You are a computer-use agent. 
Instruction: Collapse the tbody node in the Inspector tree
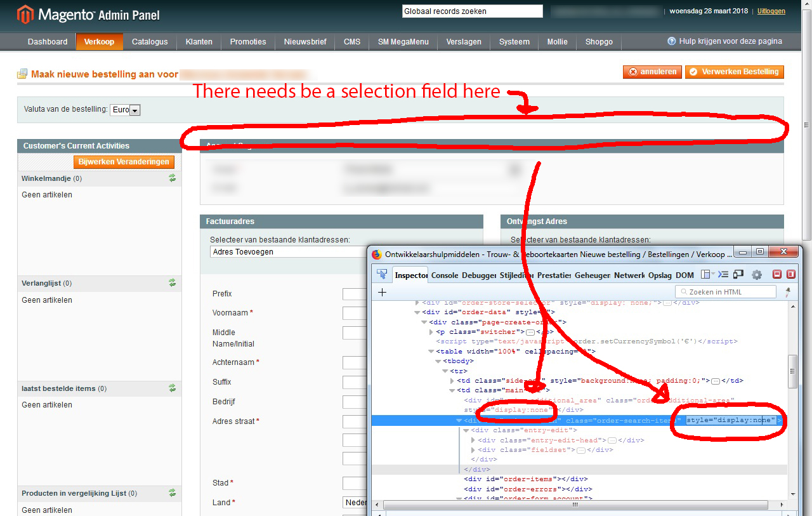pyautogui.click(x=438, y=361)
